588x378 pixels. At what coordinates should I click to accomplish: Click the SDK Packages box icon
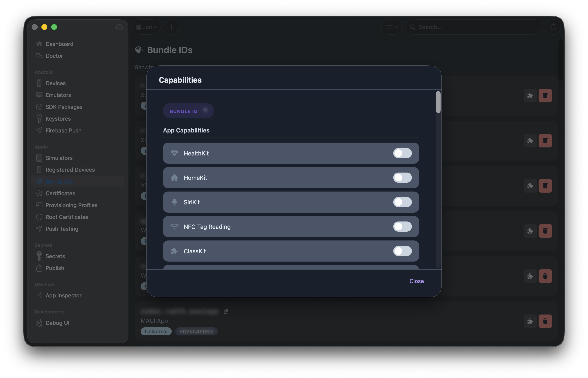click(x=39, y=107)
